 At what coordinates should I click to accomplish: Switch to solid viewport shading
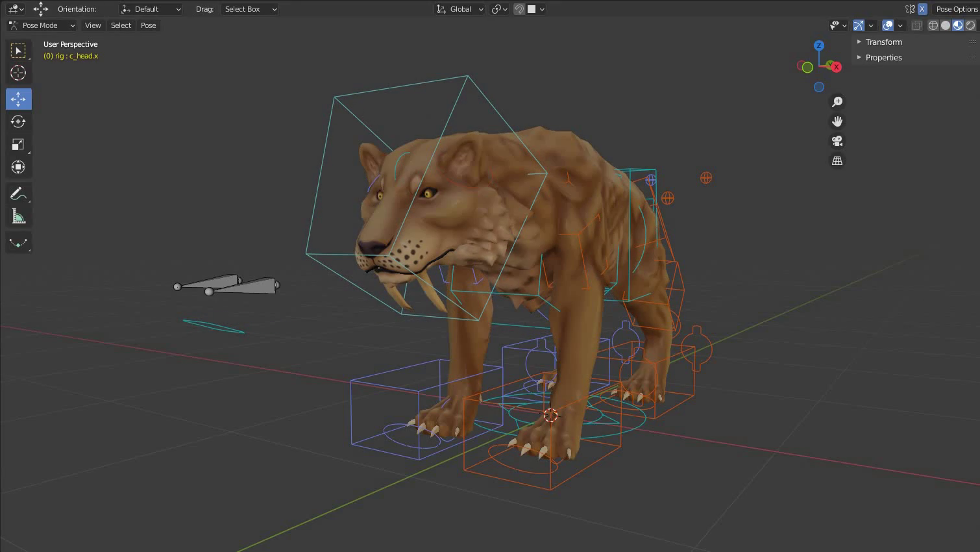pyautogui.click(x=946, y=25)
